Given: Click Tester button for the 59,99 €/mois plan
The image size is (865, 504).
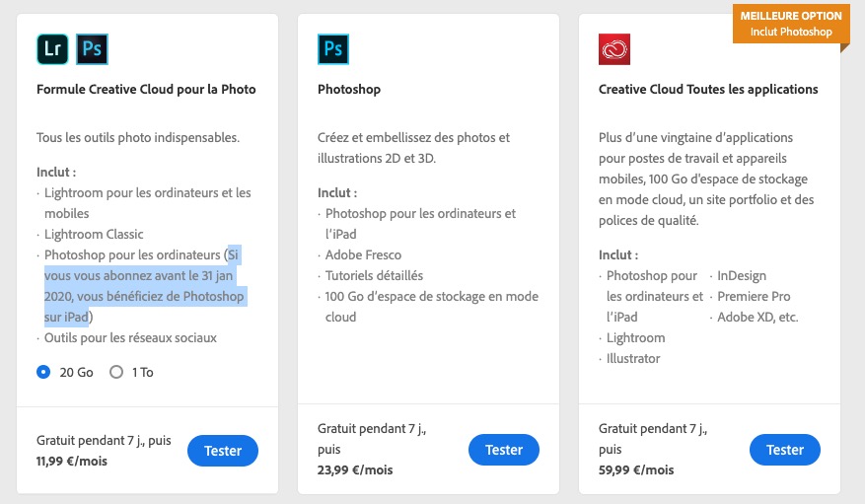Looking at the screenshot, I should 785,450.
